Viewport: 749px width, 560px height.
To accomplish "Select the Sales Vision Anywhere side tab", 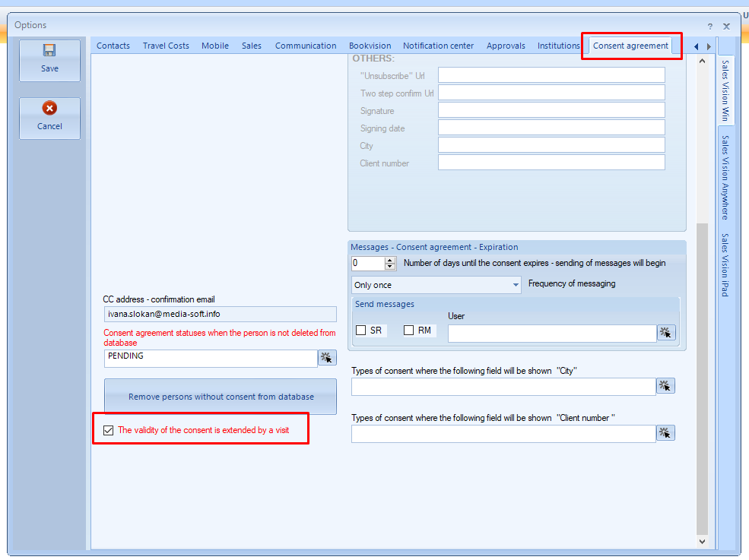I will 725,177.
